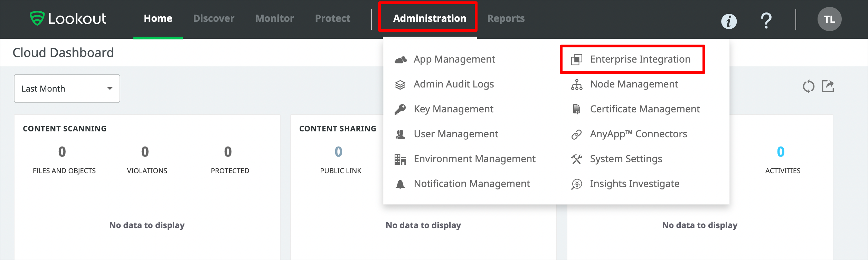Screen dimensions: 868x260
Task: Click the Notification Management bell icon
Action: pyautogui.click(x=400, y=184)
